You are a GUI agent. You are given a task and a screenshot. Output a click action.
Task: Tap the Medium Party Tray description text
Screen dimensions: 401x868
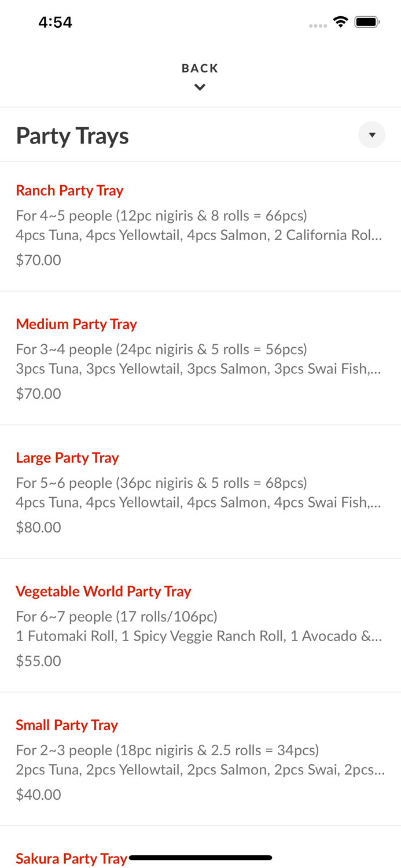coord(198,359)
